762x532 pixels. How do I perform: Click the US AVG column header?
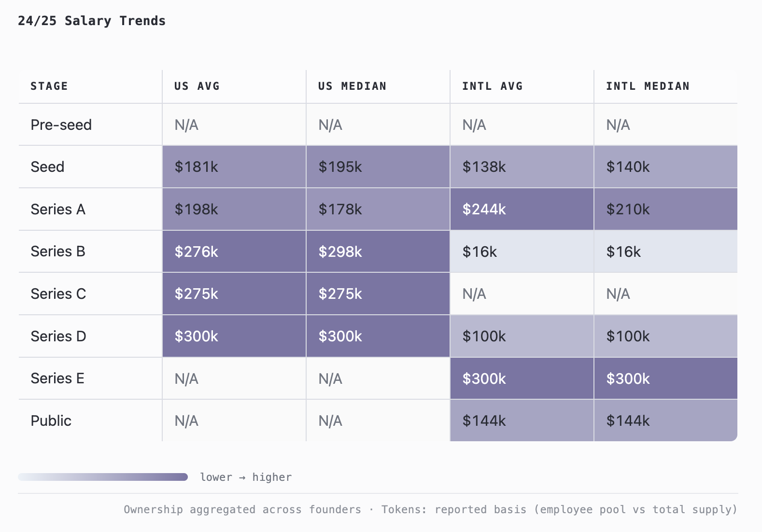tap(197, 86)
